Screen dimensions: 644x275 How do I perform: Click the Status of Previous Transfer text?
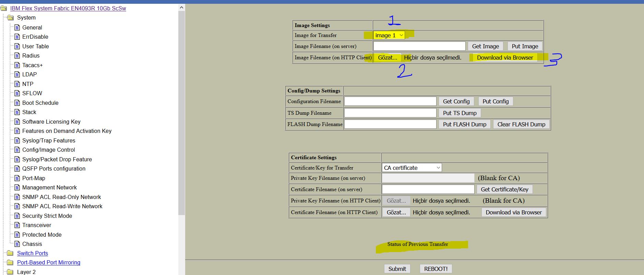[x=418, y=244]
